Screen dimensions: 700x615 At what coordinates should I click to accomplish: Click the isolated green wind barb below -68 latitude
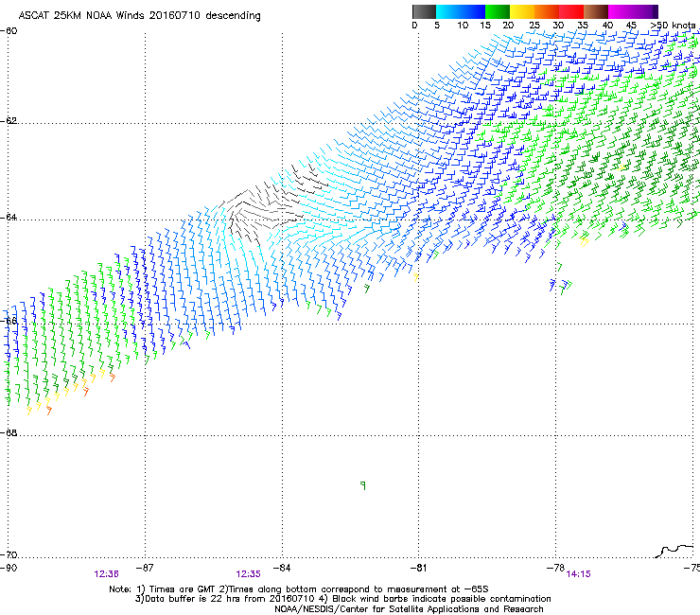363,485
